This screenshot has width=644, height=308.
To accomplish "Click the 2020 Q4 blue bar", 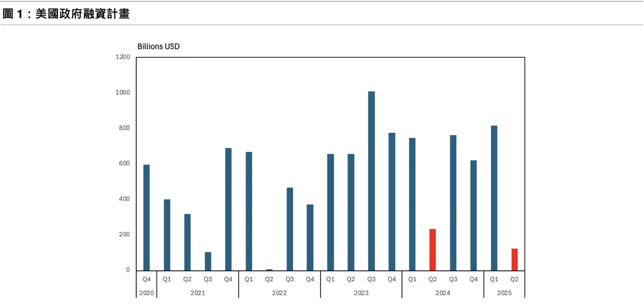I will [x=146, y=217].
